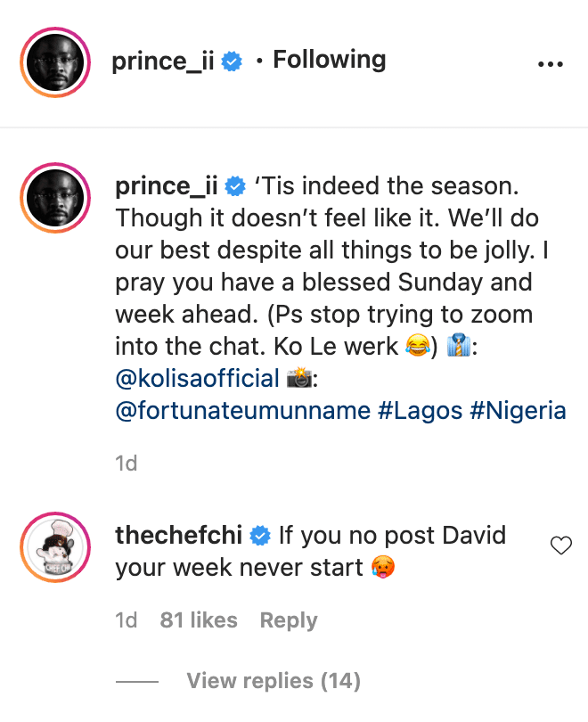Viewport: 588px width, 722px height.
Task: Open prince_ii's profile picture in the header
Action: [x=55, y=63]
